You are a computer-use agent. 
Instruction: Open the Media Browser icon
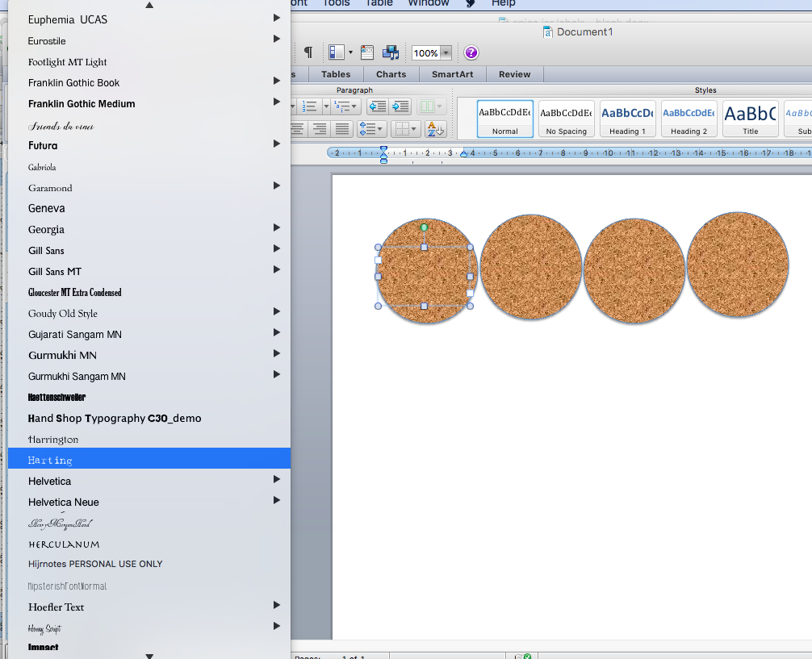(391, 53)
